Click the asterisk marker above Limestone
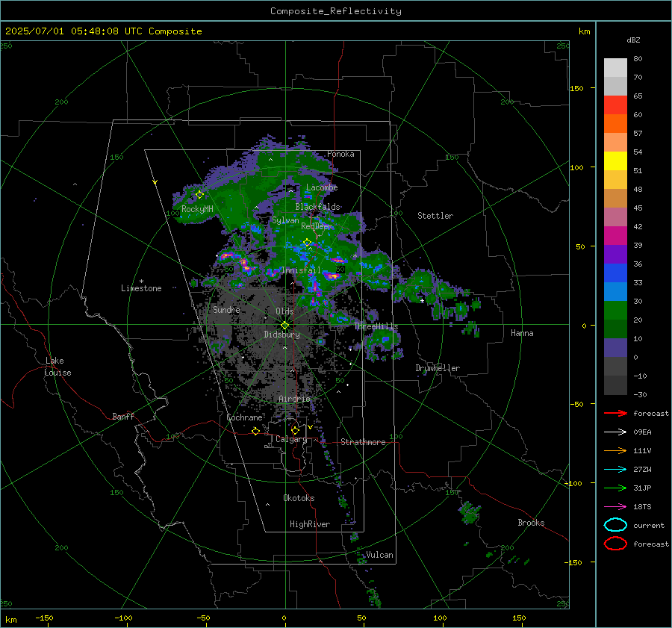 point(141,282)
